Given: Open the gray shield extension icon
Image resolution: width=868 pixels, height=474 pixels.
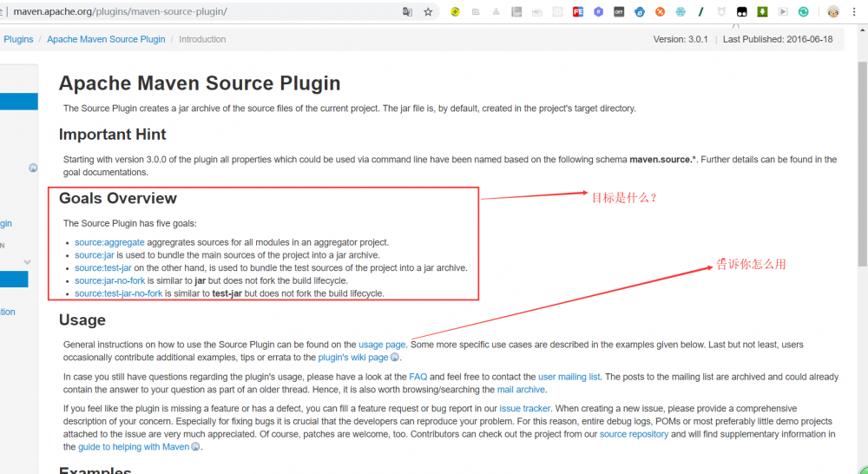Looking at the screenshot, I should pos(721,11).
